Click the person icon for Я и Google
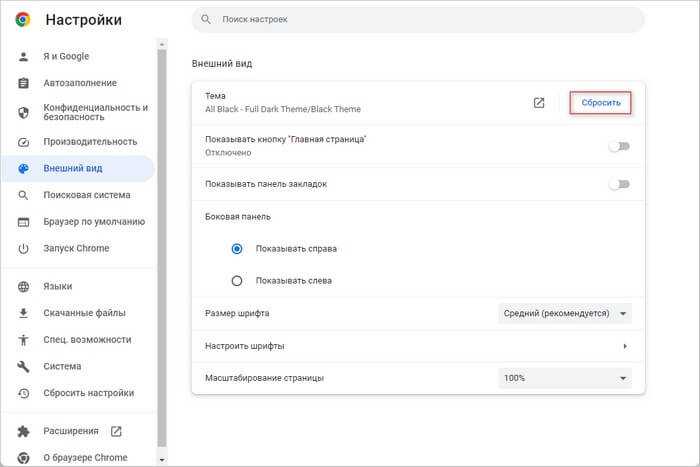Screen dimensions: 700x467 23,56
